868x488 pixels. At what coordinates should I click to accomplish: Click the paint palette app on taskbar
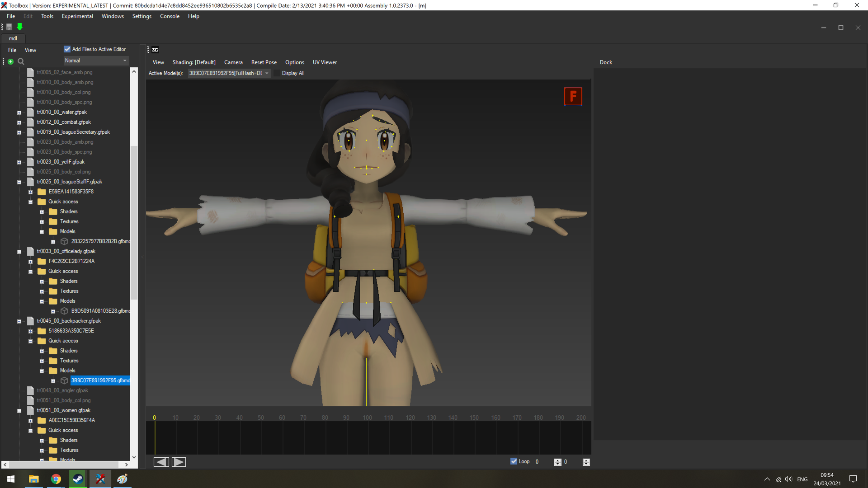(123, 479)
